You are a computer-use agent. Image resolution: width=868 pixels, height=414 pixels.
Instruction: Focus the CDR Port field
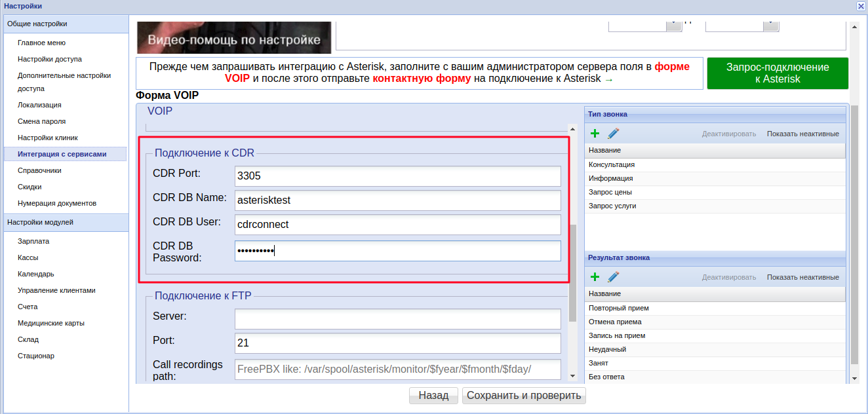coord(398,176)
